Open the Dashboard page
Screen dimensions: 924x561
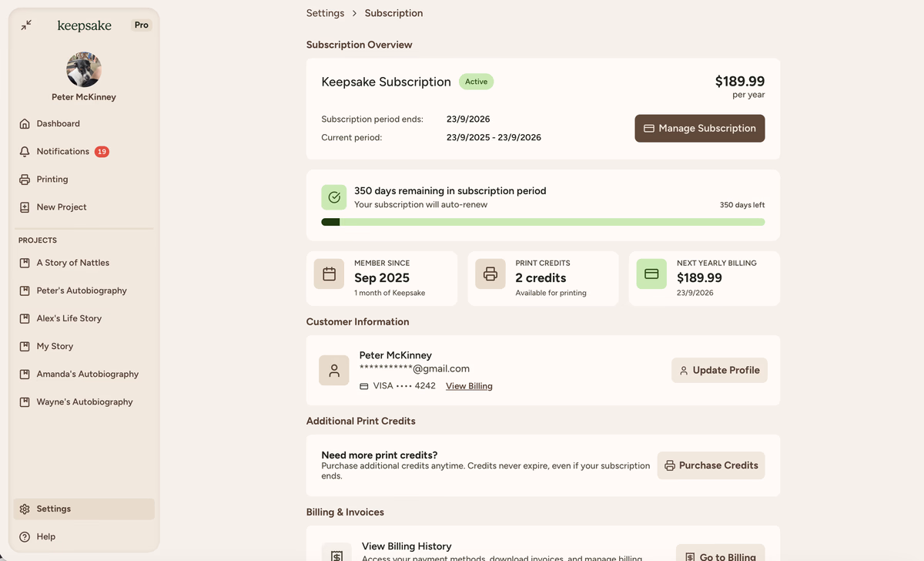[58, 123]
